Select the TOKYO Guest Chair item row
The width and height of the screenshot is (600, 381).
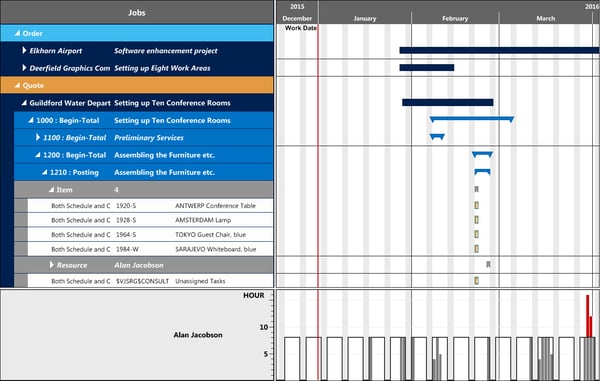[x=150, y=234]
